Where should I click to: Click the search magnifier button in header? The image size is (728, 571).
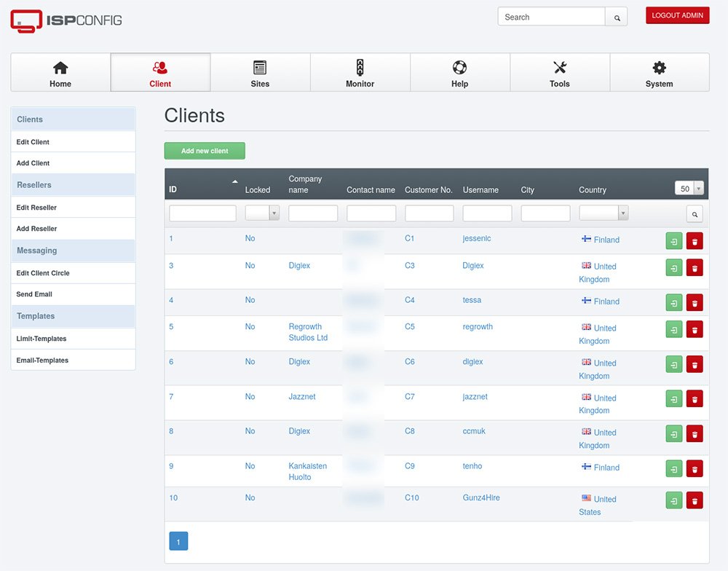(x=617, y=17)
